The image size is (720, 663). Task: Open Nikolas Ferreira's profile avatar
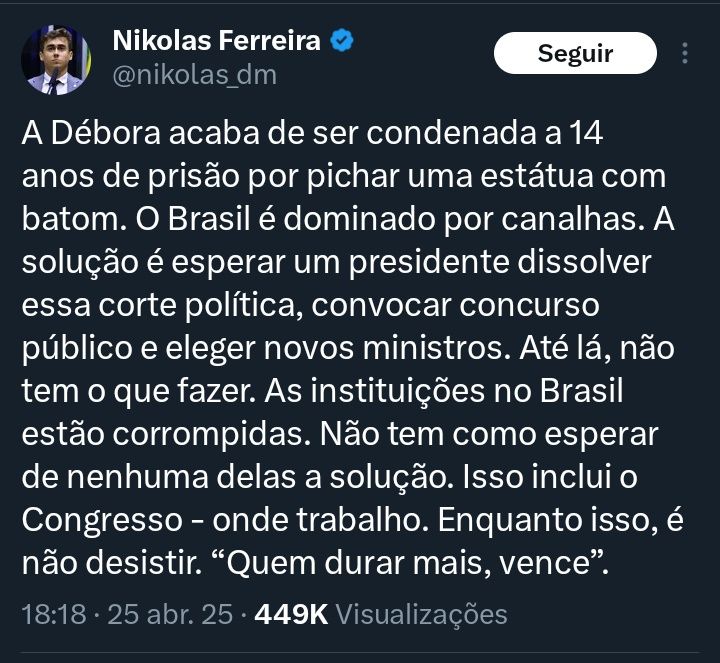pos(55,62)
